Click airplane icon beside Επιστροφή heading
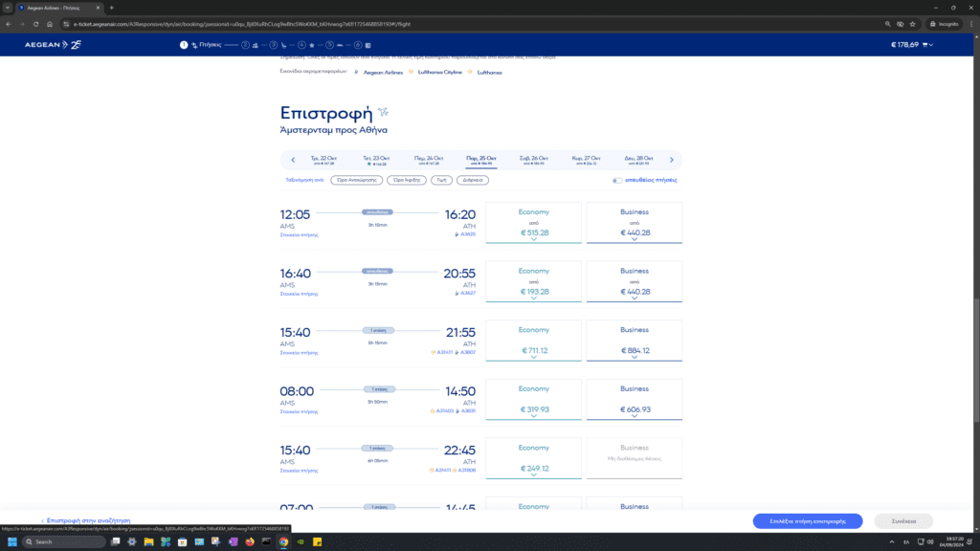The width and height of the screenshot is (980, 551). point(383,112)
